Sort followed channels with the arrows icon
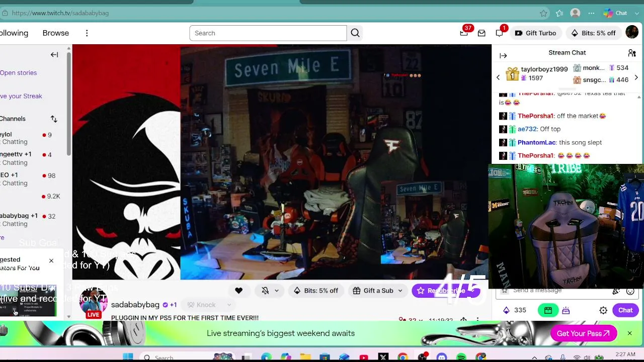The height and width of the screenshot is (362, 644). [54, 119]
